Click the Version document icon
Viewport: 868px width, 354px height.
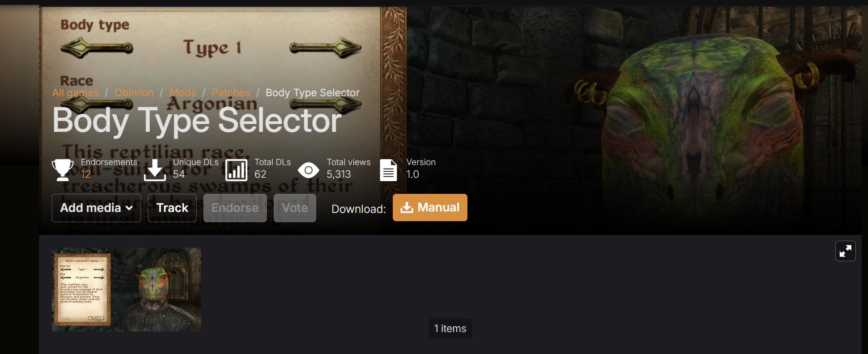pos(388,170)
